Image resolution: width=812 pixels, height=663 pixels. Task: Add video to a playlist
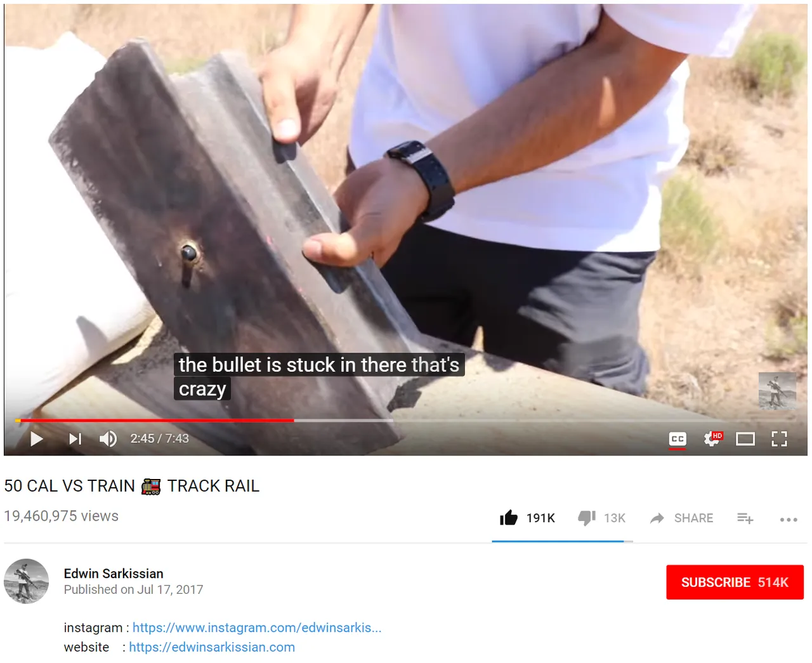745,518
